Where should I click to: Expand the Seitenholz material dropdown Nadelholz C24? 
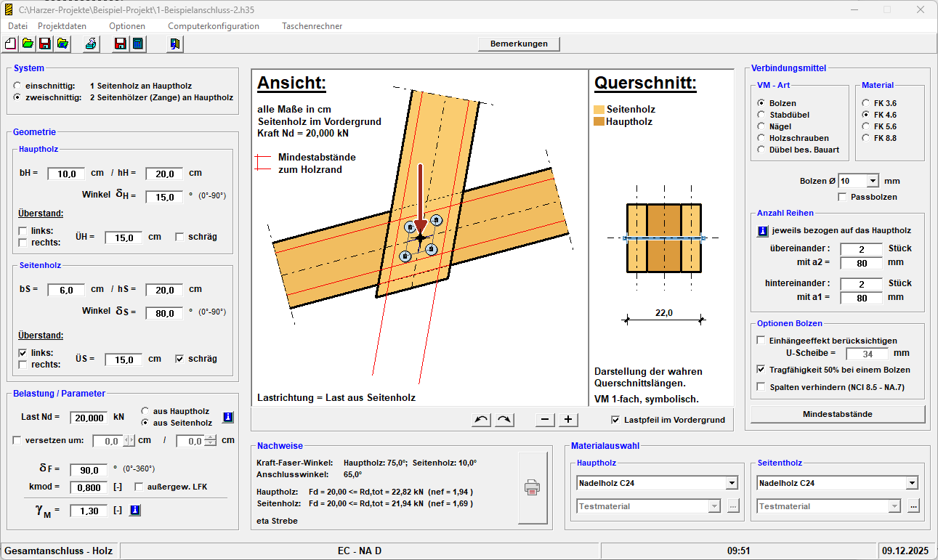click(912, 483)
